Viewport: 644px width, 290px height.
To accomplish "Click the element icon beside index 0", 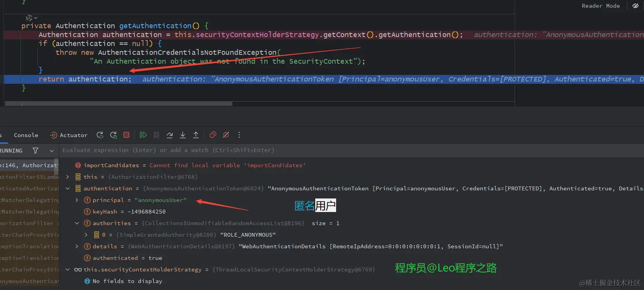I will coord(97,235).
